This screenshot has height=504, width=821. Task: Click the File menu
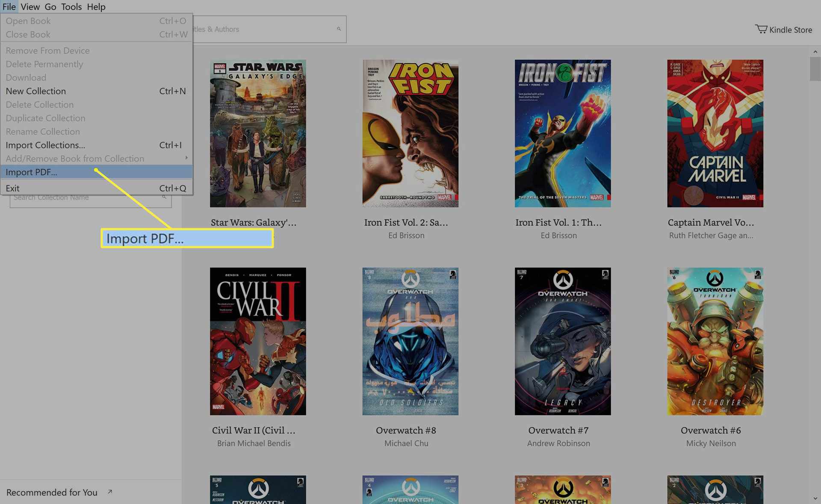9,6
